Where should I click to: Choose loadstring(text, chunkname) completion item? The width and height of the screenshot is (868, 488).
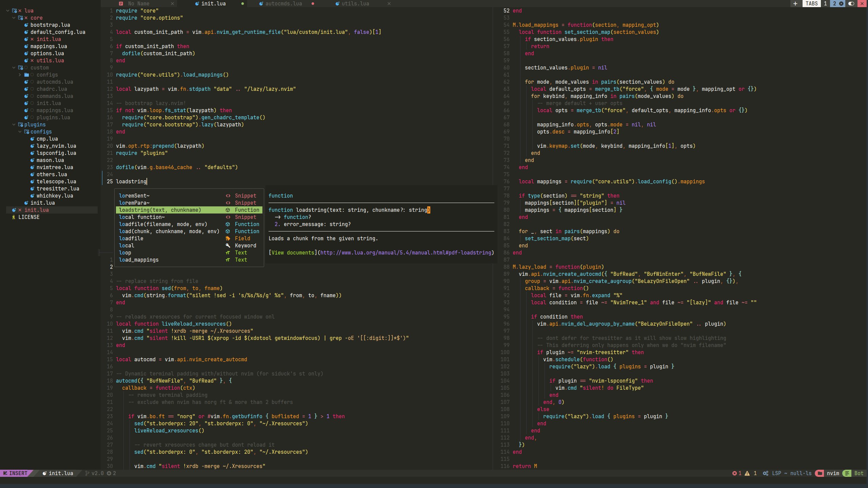pyautogui.click(x=189, y=210)
